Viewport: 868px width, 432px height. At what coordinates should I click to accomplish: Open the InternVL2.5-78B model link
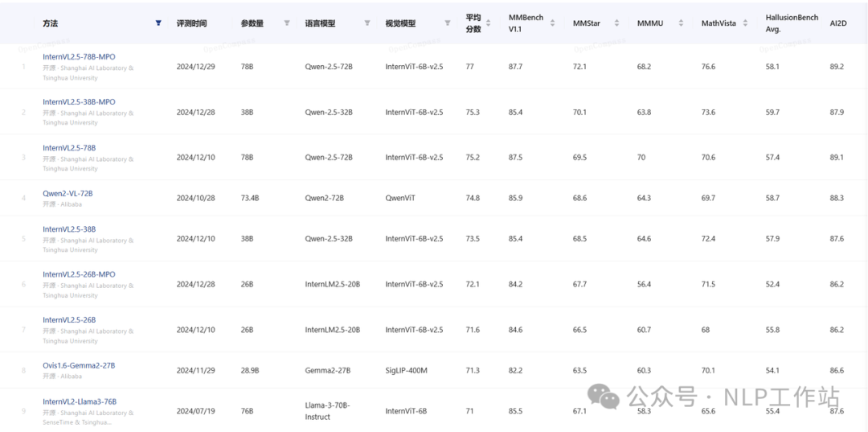(x=69, y=148)
